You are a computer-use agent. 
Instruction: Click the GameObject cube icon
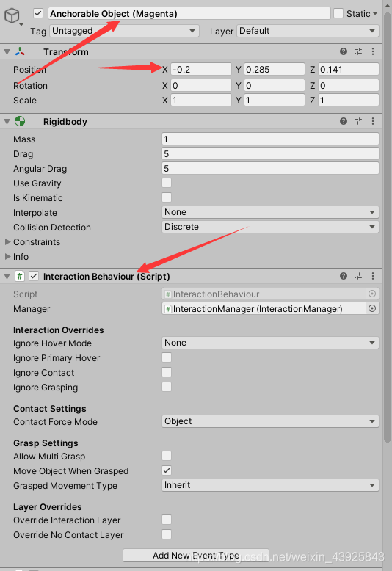pos(12,15)
